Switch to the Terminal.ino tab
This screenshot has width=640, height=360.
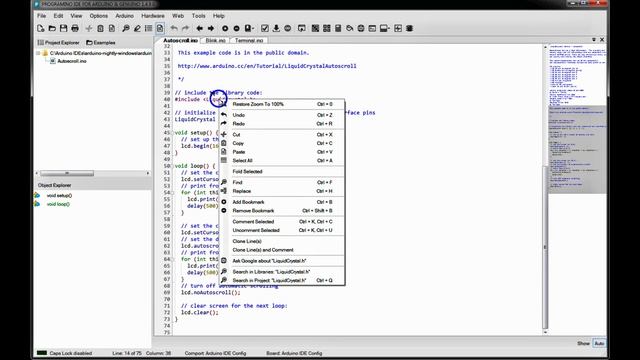pos(249,40)
